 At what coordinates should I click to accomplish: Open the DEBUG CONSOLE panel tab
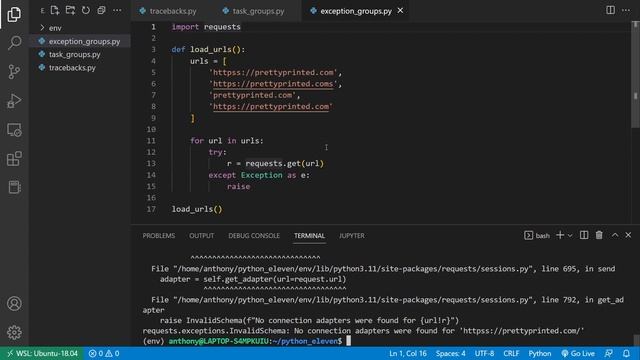(254, 236)
